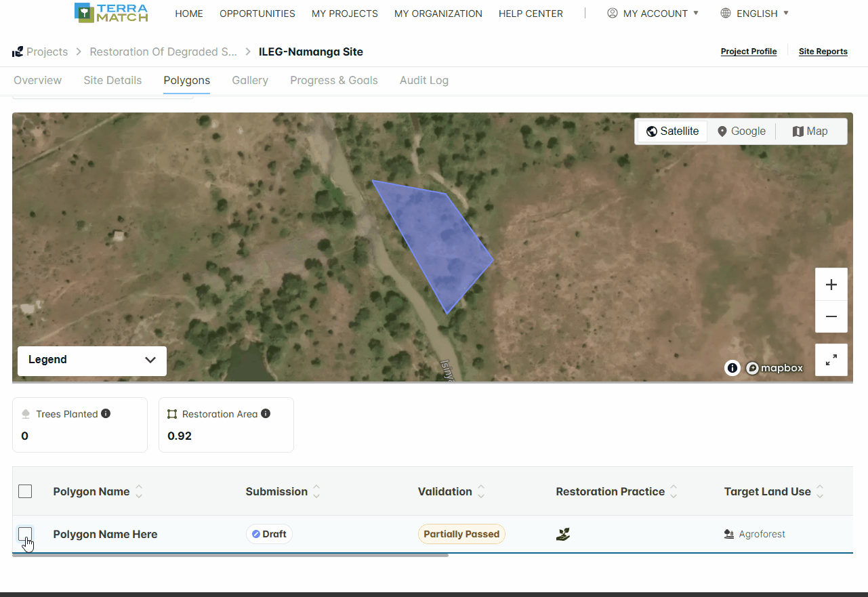The image size is (868, 597).
Task: Open the My Account dropdown
Action: [x=653, y=14]
